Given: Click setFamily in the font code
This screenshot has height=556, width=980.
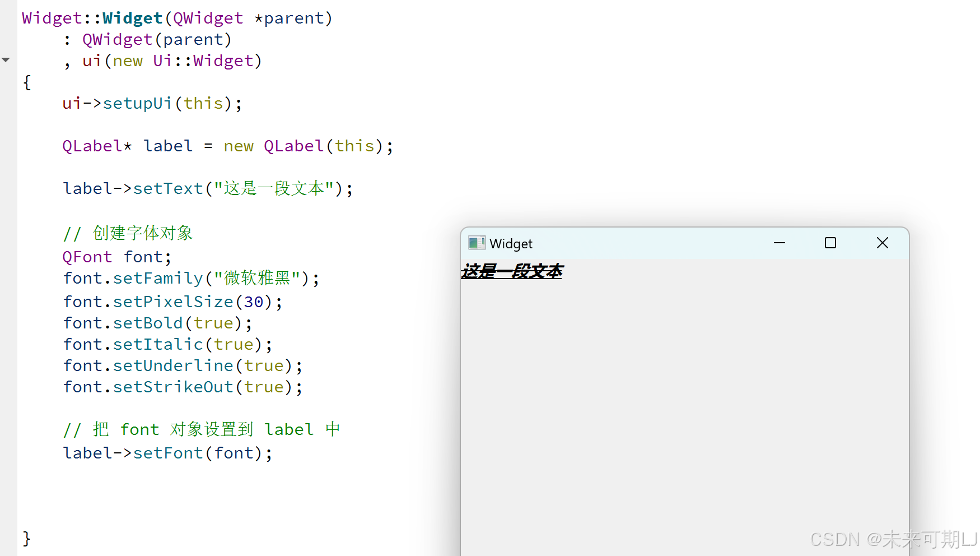Looking at the screenshot, I should pyautogui.click(x=158, y=278).
